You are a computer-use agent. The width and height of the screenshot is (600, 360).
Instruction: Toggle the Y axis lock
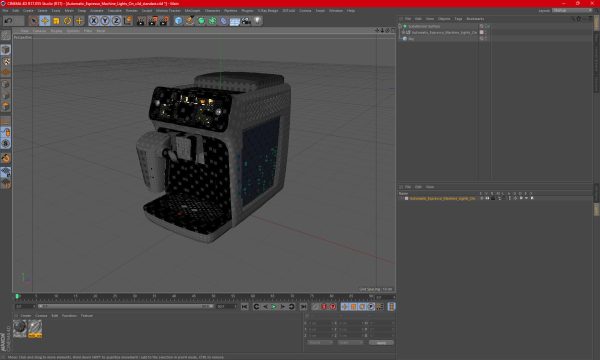105,21
